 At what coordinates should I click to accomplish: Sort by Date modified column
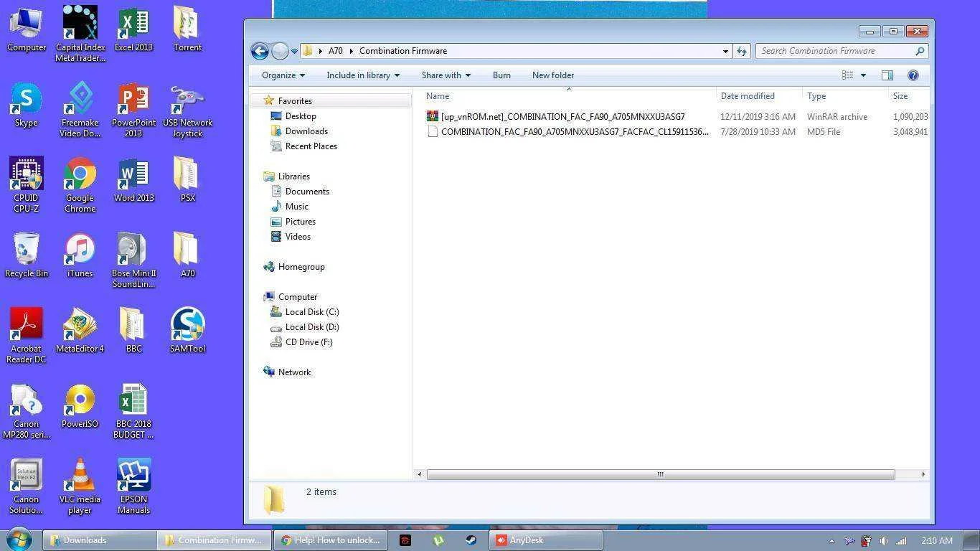click(748, 96)
